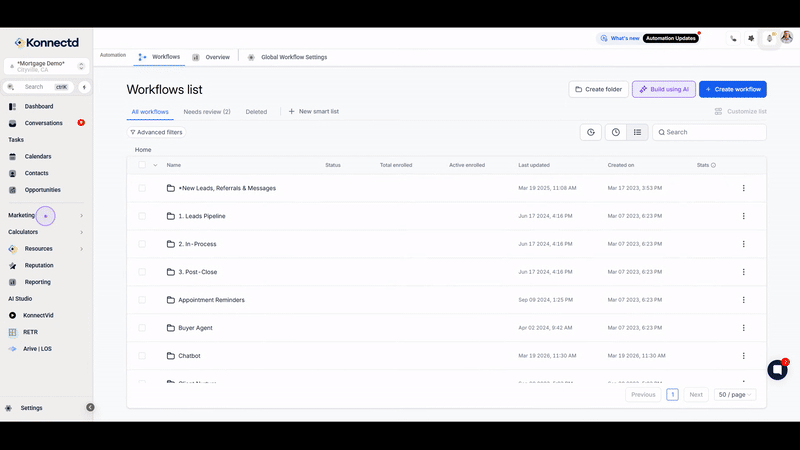Expand the Marketing sidebar section

tap(45, 215)
